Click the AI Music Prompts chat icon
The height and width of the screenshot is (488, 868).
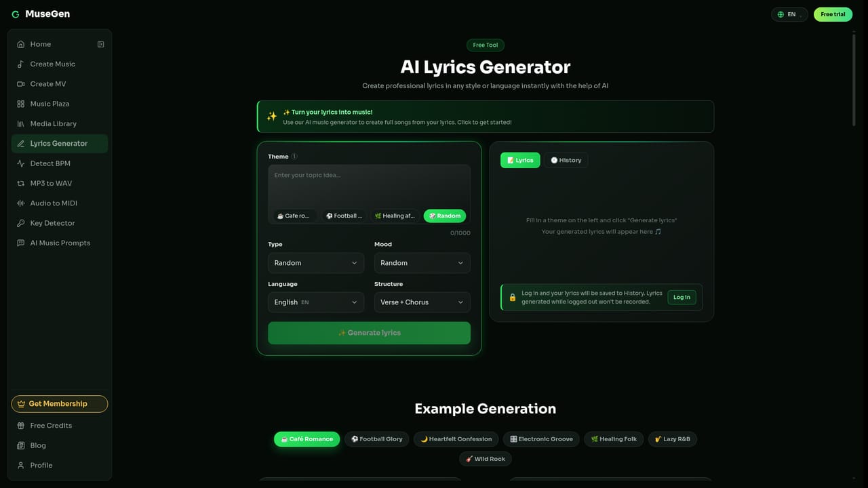tap(20, 243)
